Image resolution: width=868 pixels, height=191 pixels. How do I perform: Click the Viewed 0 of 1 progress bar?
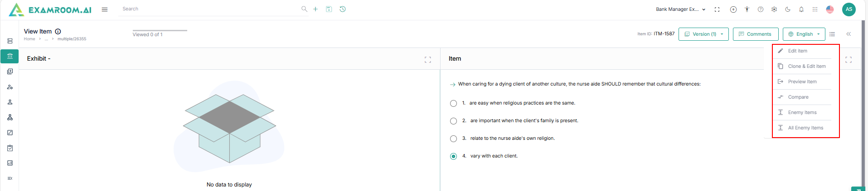click(160, 30)
